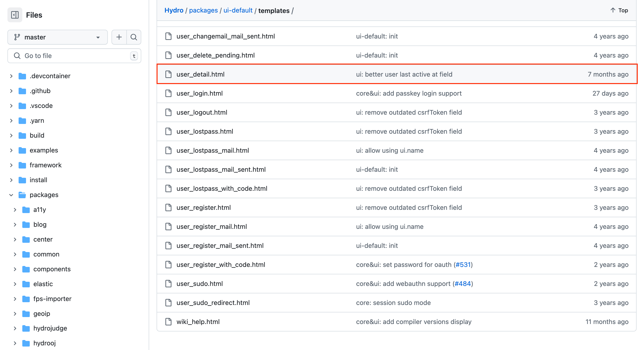This screenshot has width=644, height=350.
Task: Click the file icon next to user_login.html
Action: (168, 94)
